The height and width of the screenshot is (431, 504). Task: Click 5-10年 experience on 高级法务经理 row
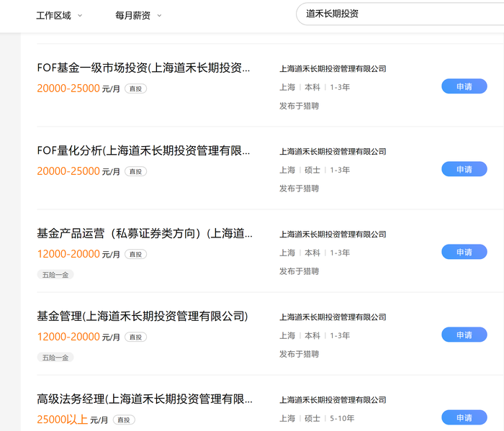pyautogui.click(x=342, y=419)
